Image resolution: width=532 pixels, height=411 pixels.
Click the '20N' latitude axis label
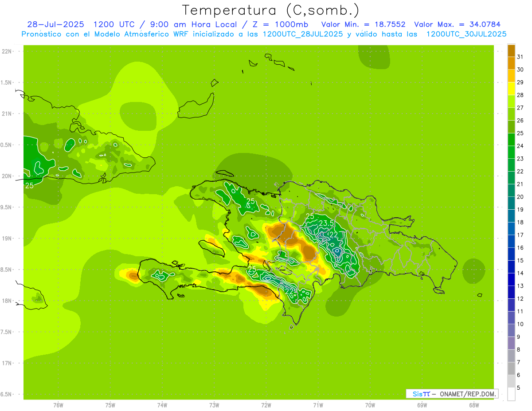[7, 176]
